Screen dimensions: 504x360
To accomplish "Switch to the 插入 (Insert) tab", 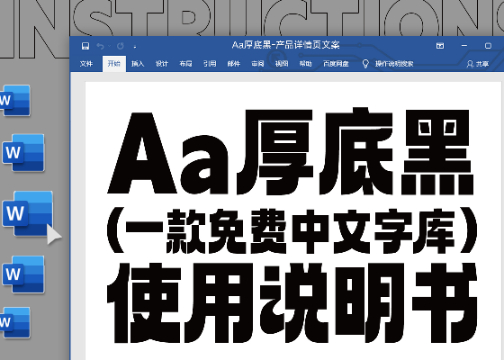I will tap(138, 63).
